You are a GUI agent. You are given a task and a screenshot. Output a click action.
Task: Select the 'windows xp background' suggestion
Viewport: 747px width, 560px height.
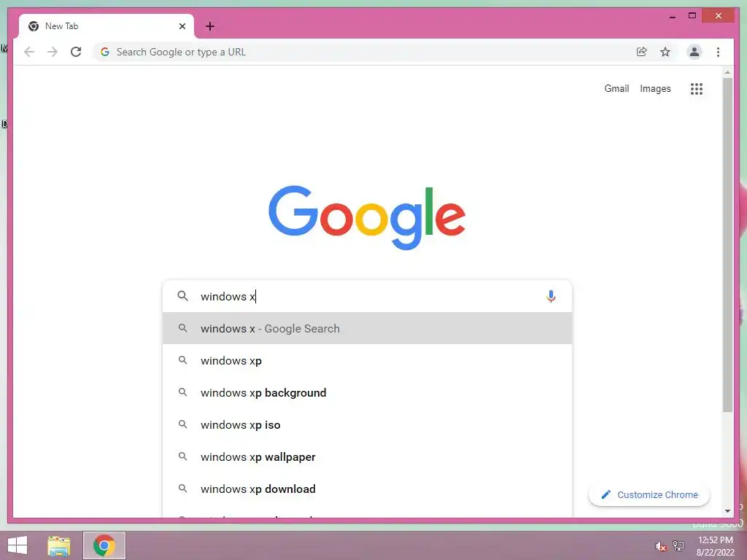tap(367, 392)
